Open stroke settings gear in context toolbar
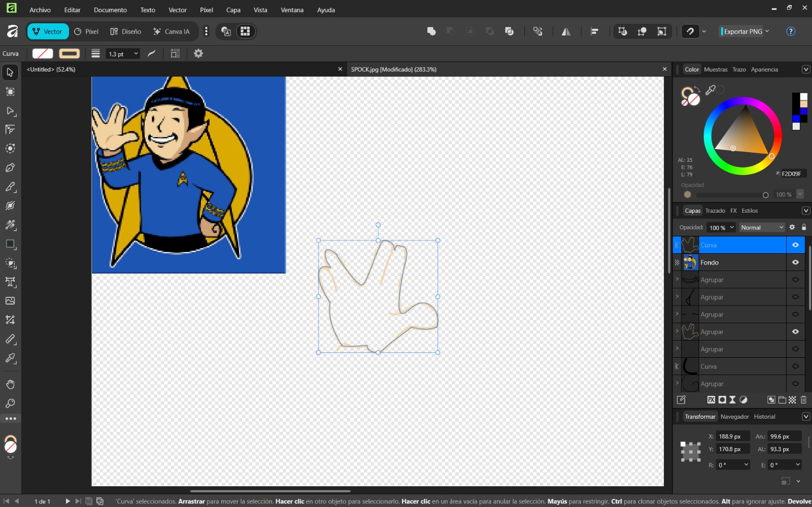Screen dimensions: 812x507 pyautogui.click(x=198, y=53)
